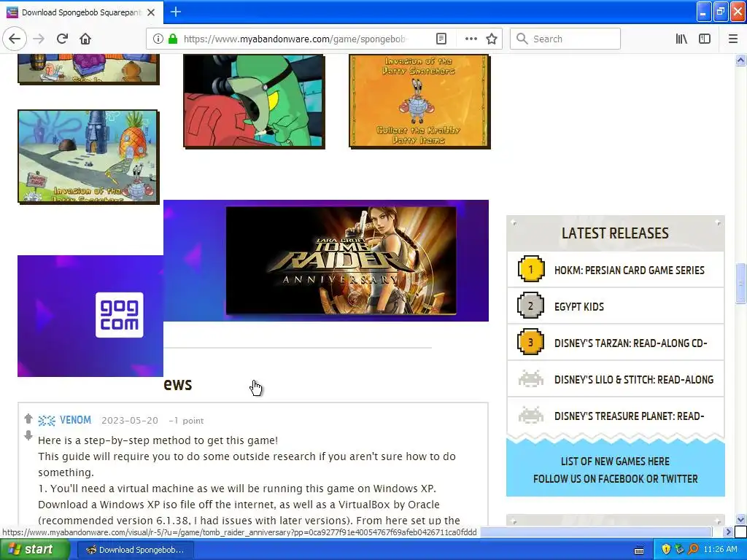Click the horizontal scrollbar right arrow

[x=728, y=532]
